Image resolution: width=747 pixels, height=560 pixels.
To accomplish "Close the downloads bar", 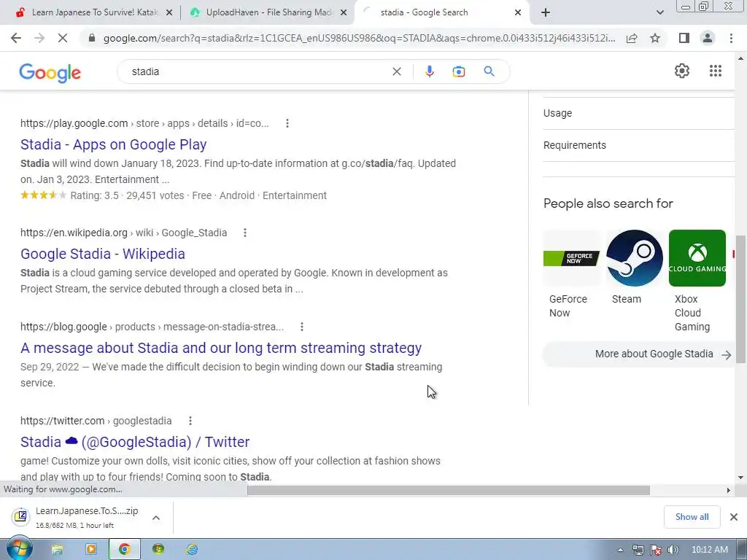I will click(734, 517).
